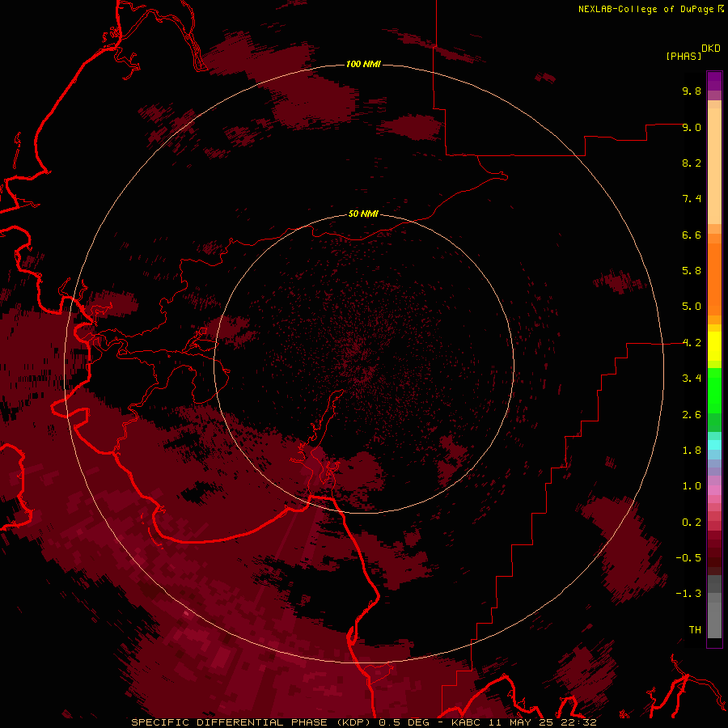Click the 2.6 legend value
728x728 pixels.
coord(692,415)
